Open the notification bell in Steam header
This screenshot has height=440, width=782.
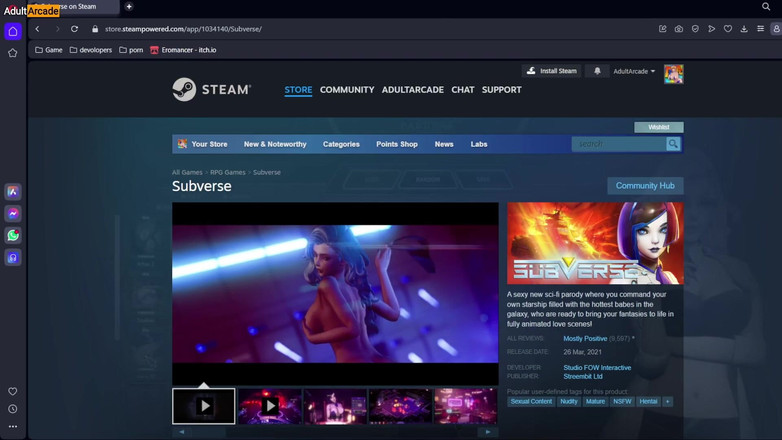tap(597, 71)
